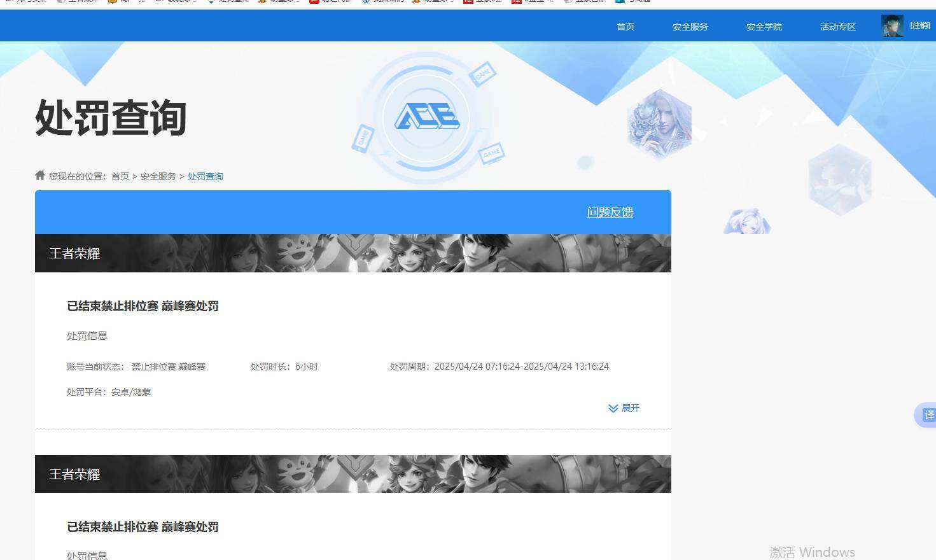Click the ACE logo at the page top

430,116
